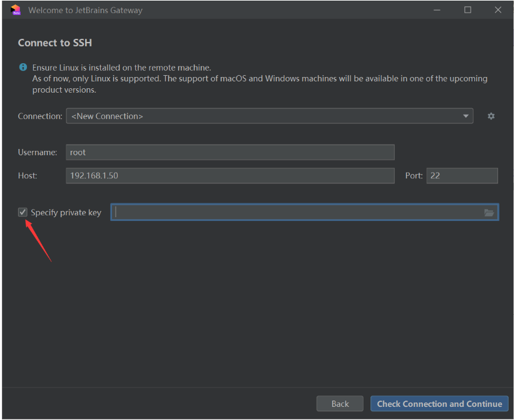This screenshot has height=420, width=515.
Task: Click the window title "Welcome to JetBrains Gateway"
Action: point(85,10)
